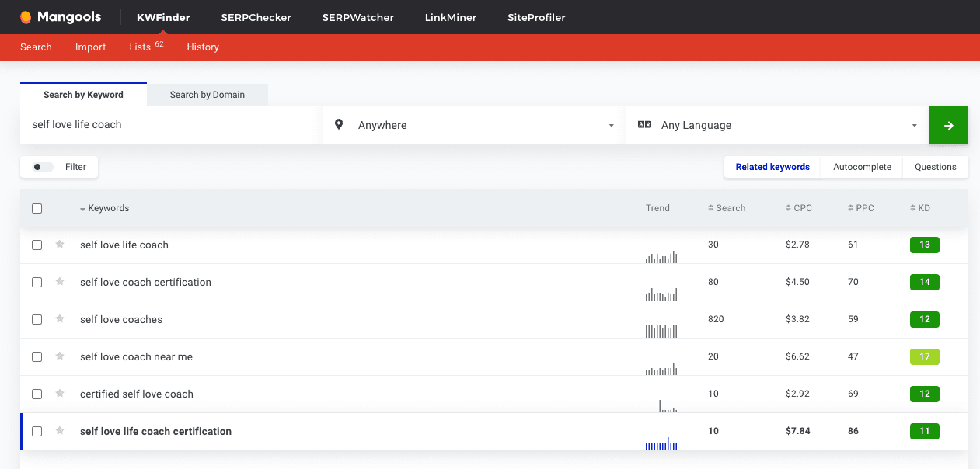Star the 'self love coach certification' keyword

click(x=60, y=282)
